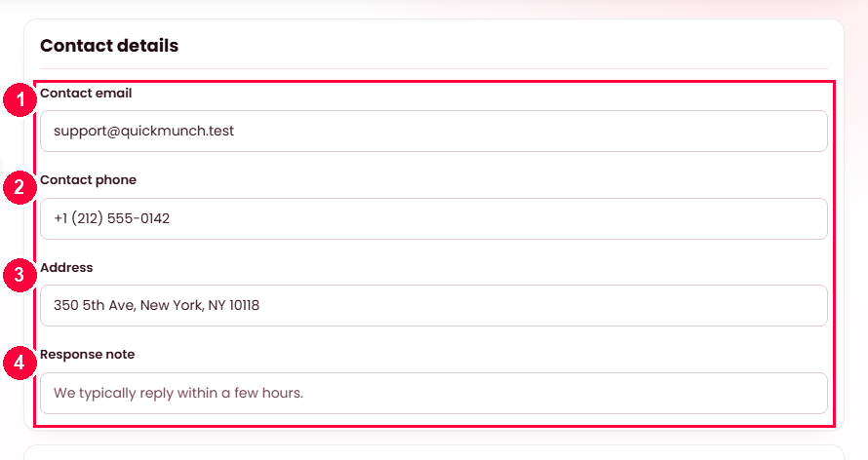Click the Contact phone label
The height and width of the screenshot is (460, 868).
click(x=88, y=179)
